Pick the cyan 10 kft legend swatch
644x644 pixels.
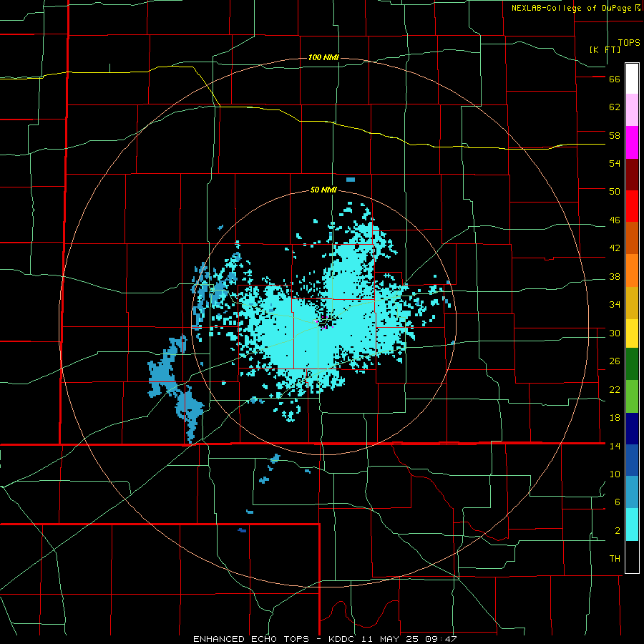632,525
